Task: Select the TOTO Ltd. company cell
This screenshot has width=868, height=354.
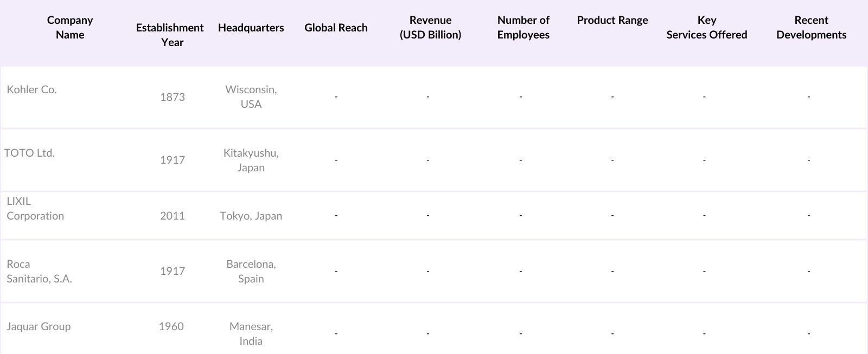Action: [29, 153]
